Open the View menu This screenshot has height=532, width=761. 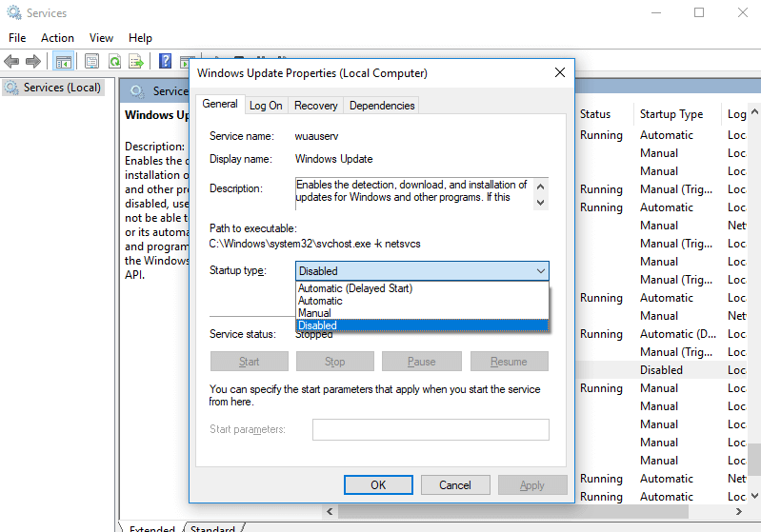point(101,38)
